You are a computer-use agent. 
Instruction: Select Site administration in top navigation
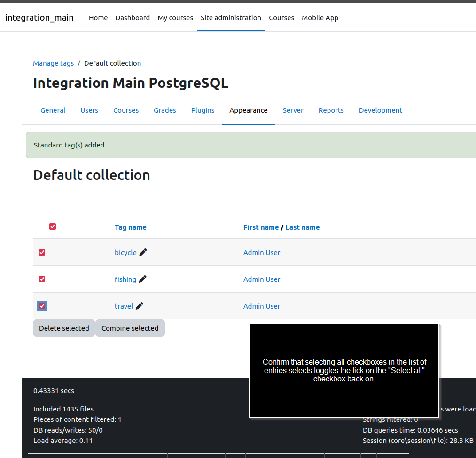pos(231,18)
